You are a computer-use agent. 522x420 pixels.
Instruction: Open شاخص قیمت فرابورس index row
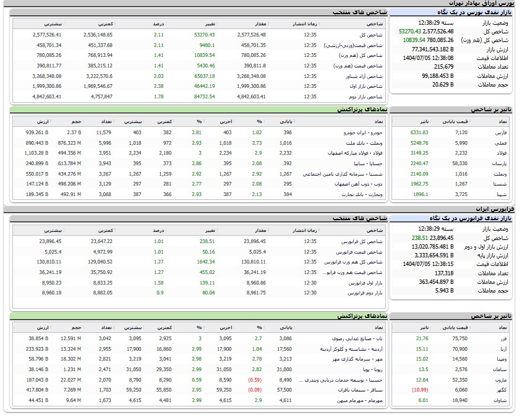[199, 252]
